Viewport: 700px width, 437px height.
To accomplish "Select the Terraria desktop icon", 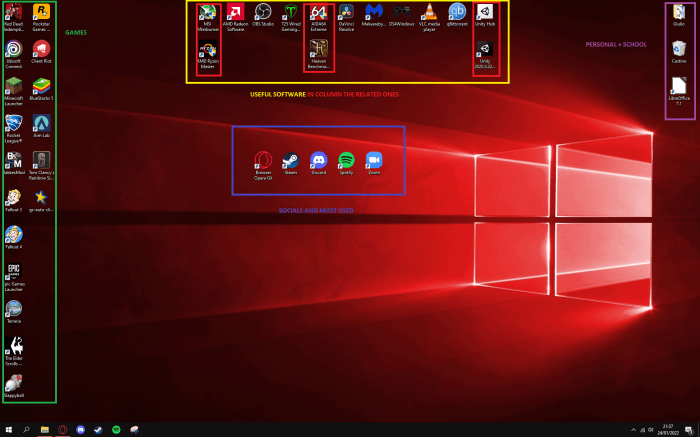I will pos(13,312).
